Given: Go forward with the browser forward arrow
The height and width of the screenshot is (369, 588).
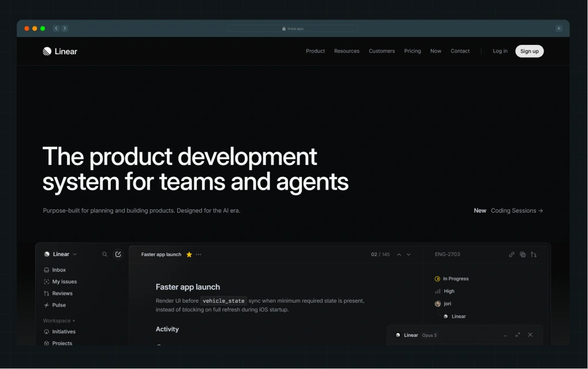Looking at the screenshot, I should click(x=65, y=28).
